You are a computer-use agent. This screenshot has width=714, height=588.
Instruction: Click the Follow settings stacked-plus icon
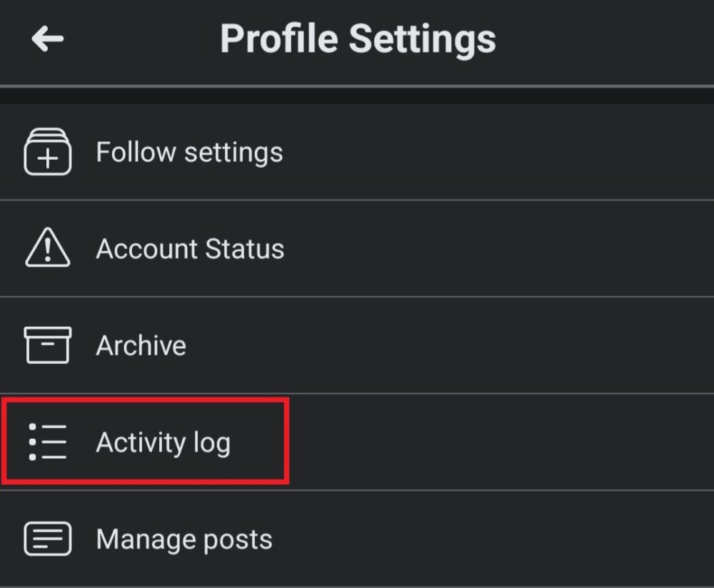[47, 152]
